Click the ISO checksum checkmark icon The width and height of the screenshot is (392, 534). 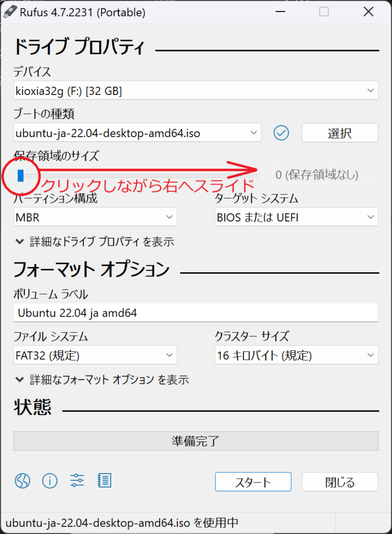281,133
